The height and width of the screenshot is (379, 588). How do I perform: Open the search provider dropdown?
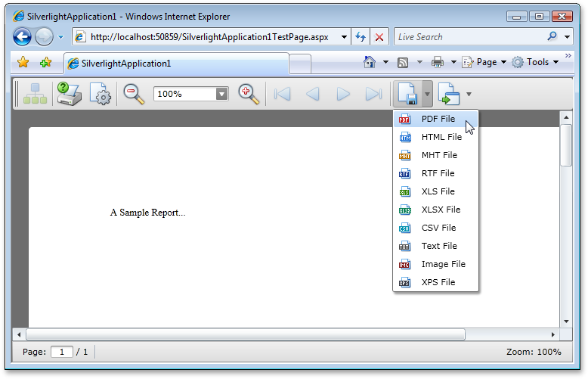tap(567, 37)
